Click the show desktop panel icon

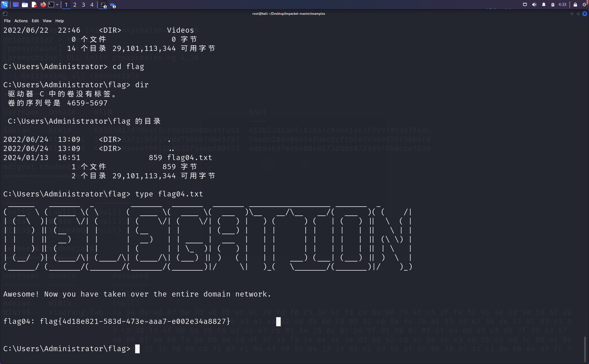click(16, 5)
